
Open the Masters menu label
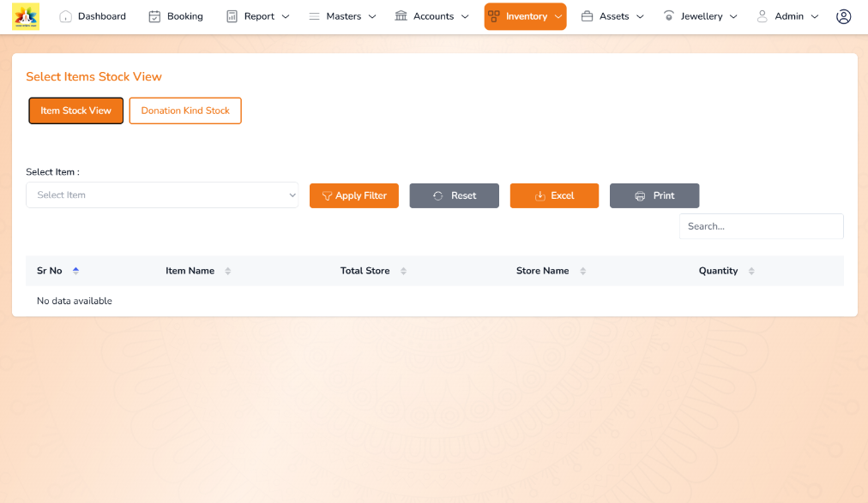(344, 16)
